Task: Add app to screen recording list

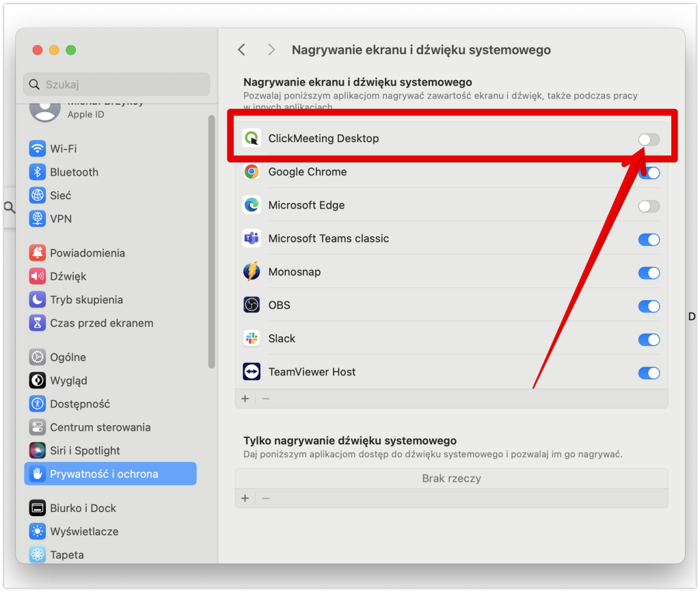Action: tap(245, 399)
